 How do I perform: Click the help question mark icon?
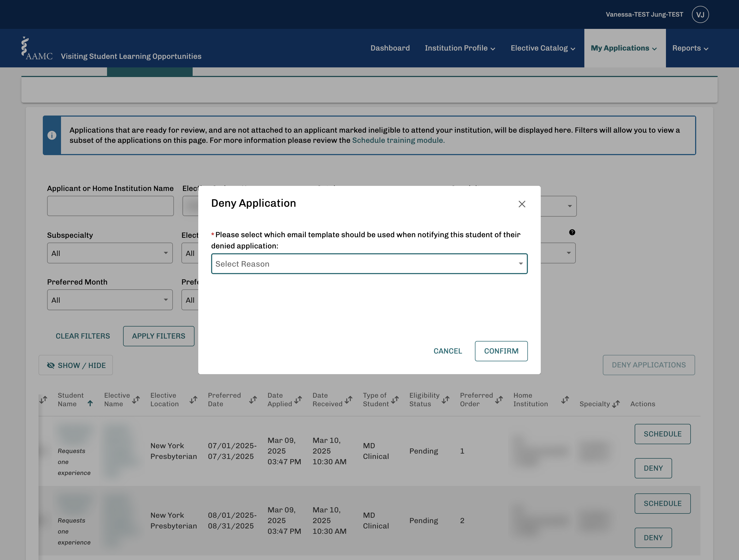coord(572,232)
